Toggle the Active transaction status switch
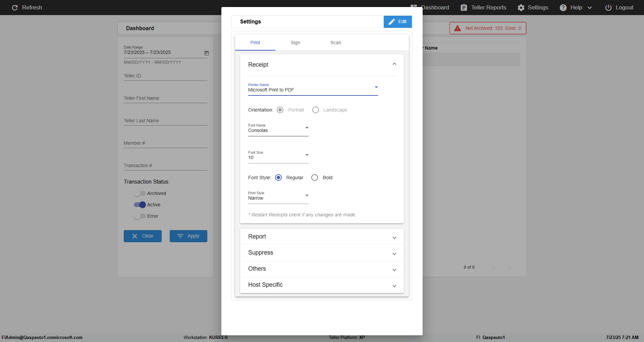Image resolution: width=644 pixels, height=342 pixels. tap(140, 205)
